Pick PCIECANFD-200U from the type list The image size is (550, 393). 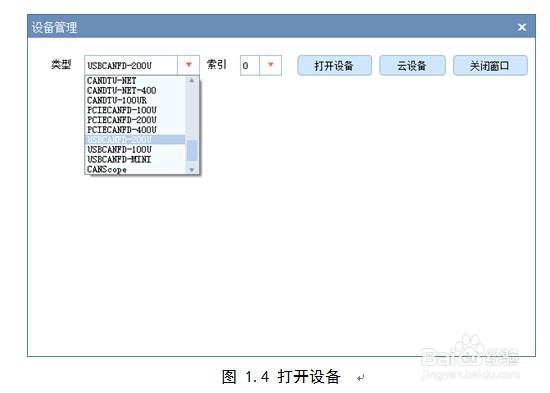[x=135, y=120]
